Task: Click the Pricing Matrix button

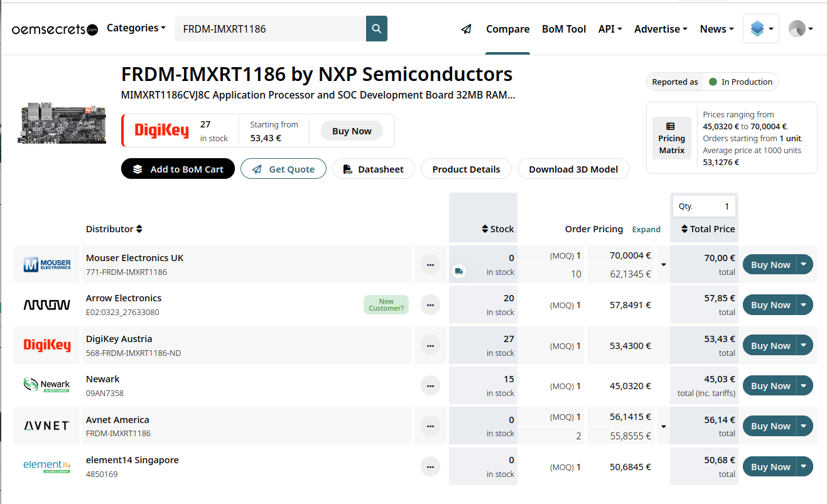Action: point(671,138)
